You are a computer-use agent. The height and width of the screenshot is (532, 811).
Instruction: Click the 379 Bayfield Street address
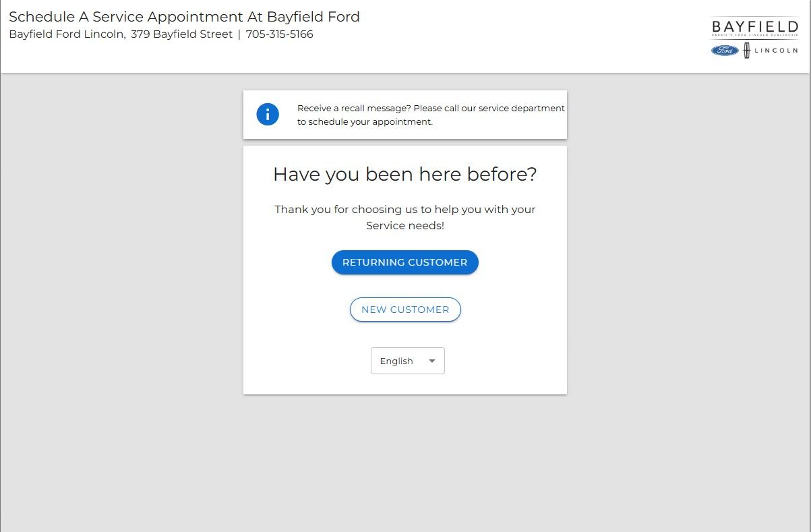coord(181,34)
